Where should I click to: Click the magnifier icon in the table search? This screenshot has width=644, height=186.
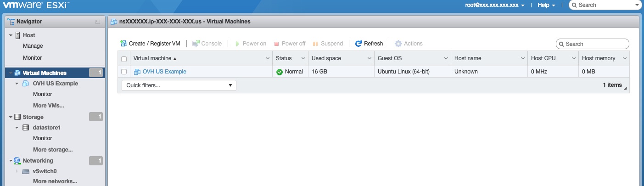(x=562, y=44)
